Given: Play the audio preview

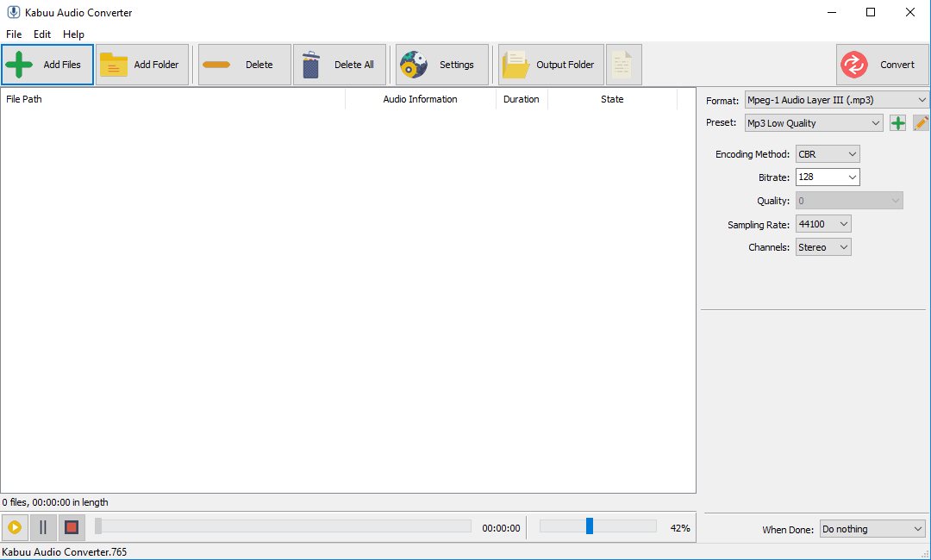Looking at the screenshot, I should [x=15, y=527].
